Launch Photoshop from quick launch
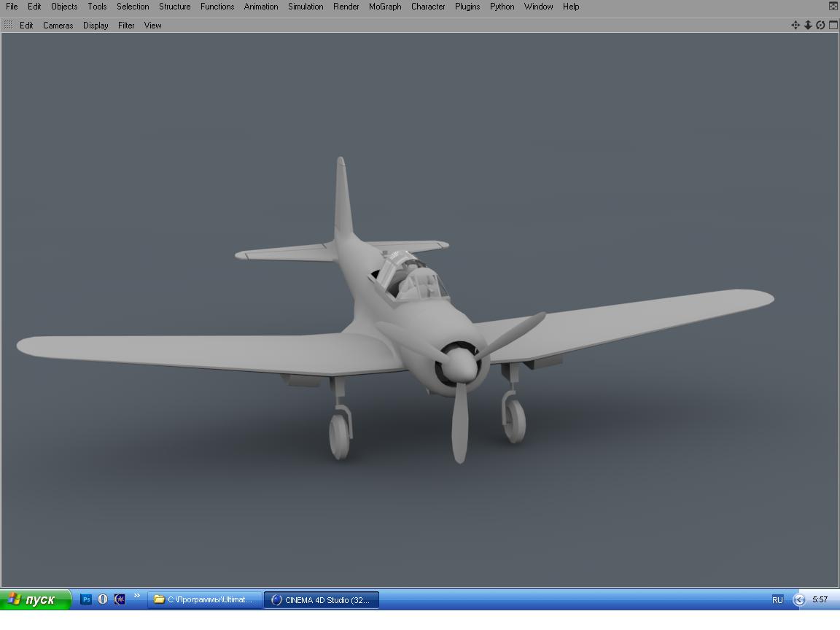 coord(86,599)
